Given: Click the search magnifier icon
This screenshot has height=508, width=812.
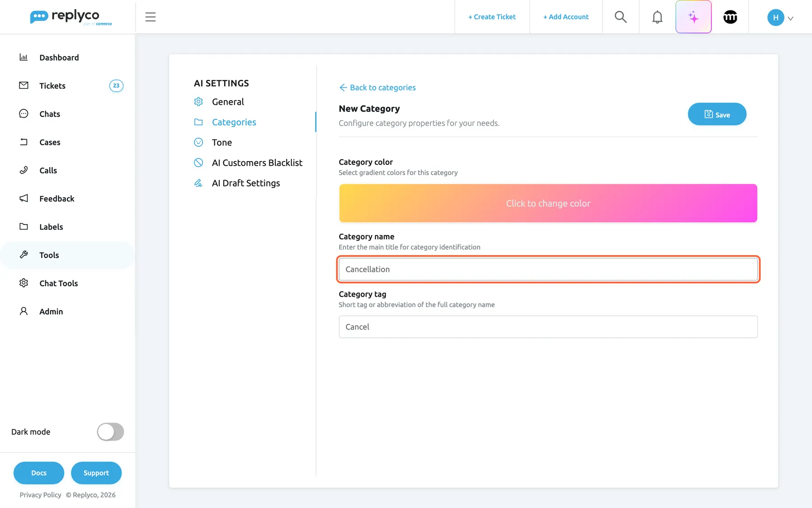Looking at the screenshot, I should [x=621, y=17].
